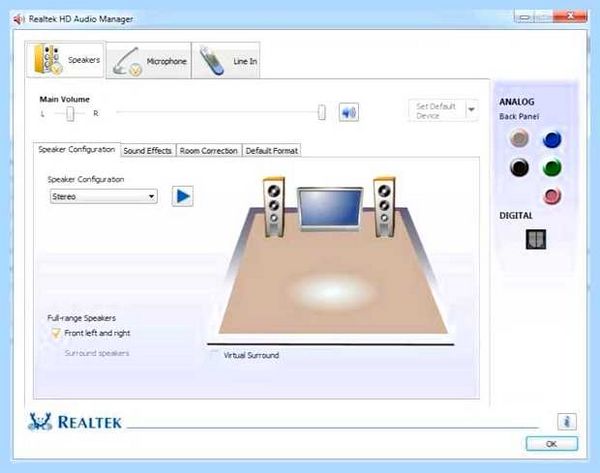Select the Default Format tab

(x=272, y=151)
